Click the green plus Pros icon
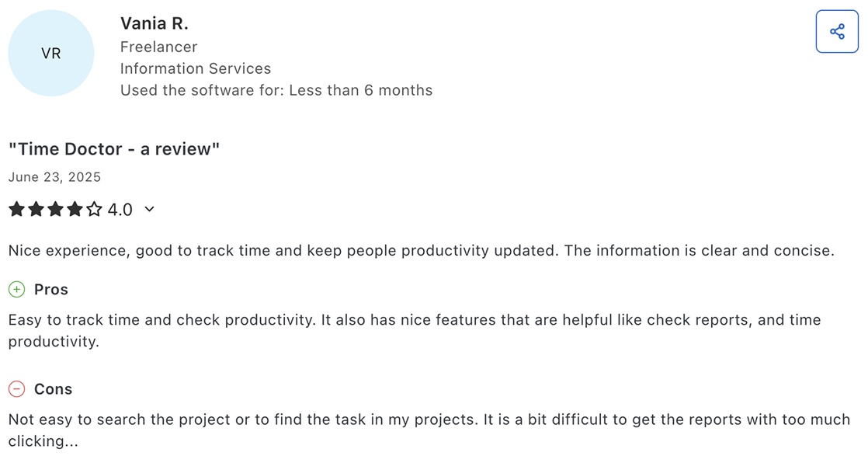Screen dimensions: 868x456 click(16, 290)
